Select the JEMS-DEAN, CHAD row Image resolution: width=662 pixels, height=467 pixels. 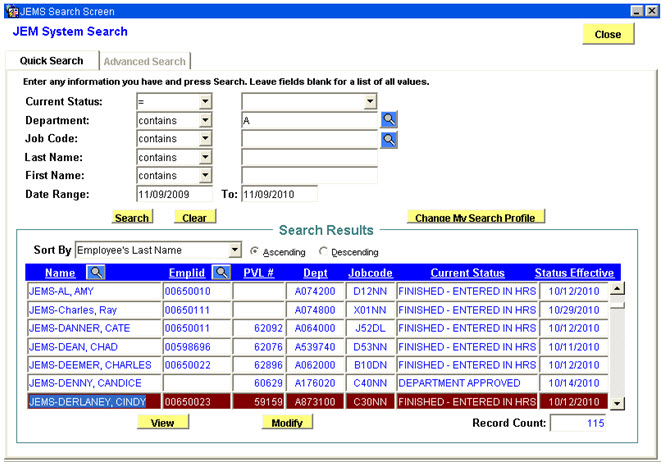tap(95, 347)
